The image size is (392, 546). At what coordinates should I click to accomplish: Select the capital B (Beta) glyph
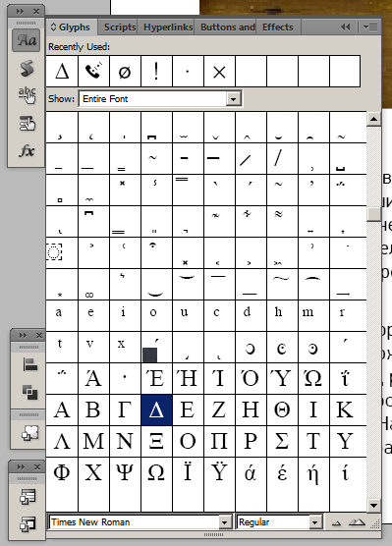(93, 409)
